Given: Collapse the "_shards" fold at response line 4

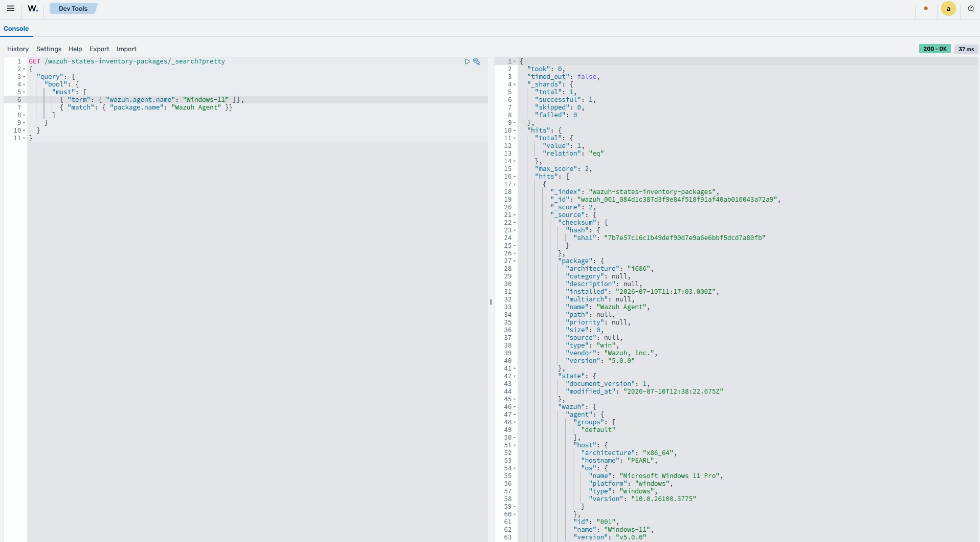Looking at the screenshot, I should (x=515, y=84).
